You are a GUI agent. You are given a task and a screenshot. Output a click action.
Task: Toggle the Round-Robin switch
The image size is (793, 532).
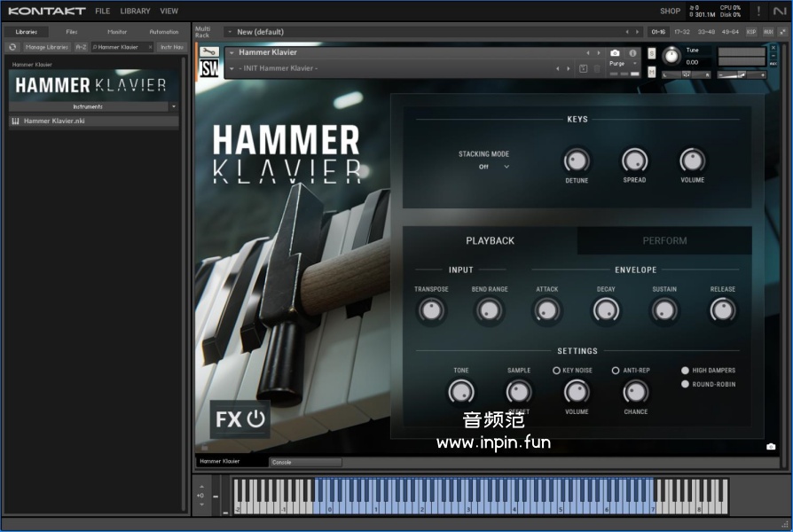[685, 385]
